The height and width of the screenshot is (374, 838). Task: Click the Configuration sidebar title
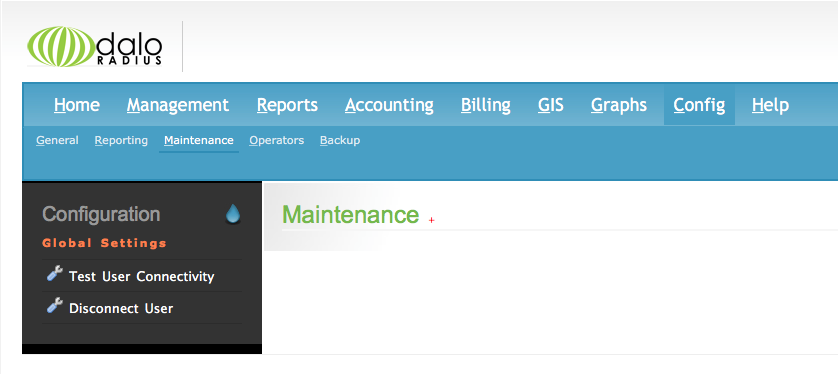(x=101, y=214)
